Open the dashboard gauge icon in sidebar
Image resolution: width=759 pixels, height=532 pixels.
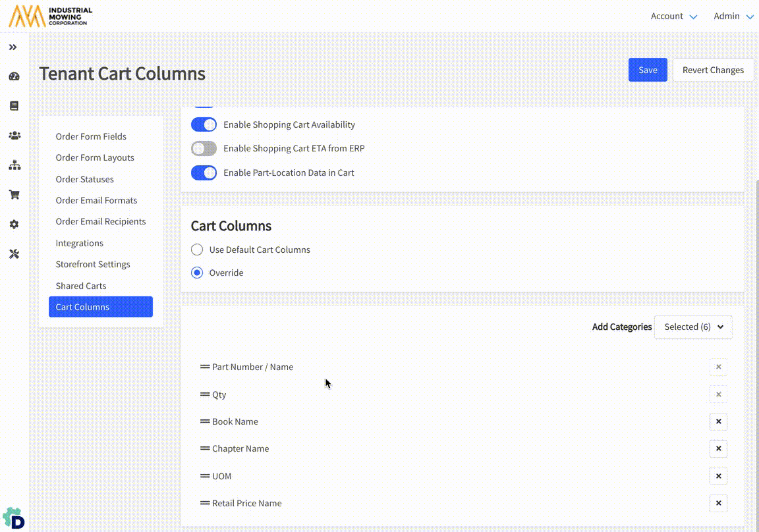(14, 76)
